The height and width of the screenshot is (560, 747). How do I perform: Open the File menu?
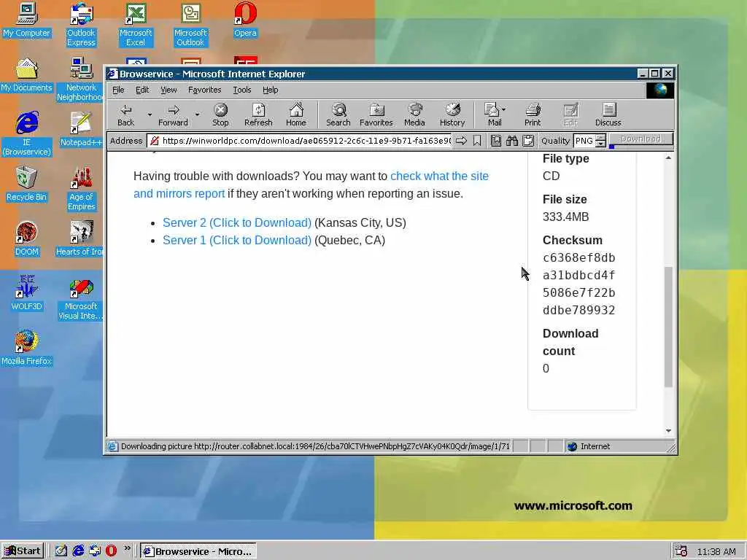pos(118,90)
